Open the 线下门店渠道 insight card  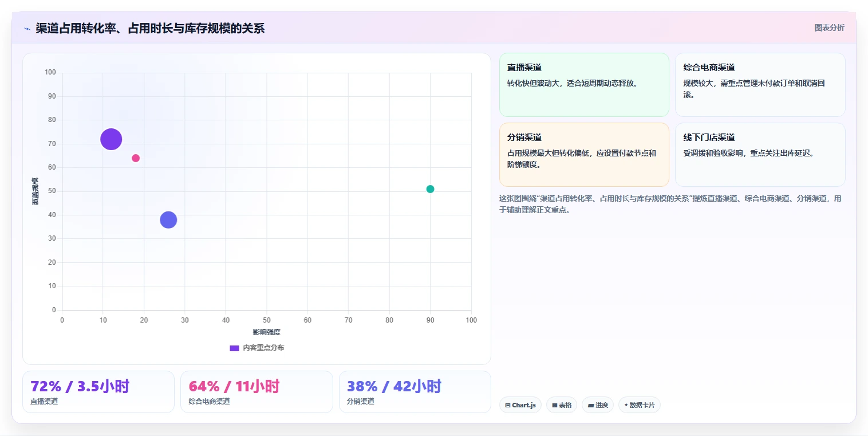pyautogui.click(x=760, y=155)
